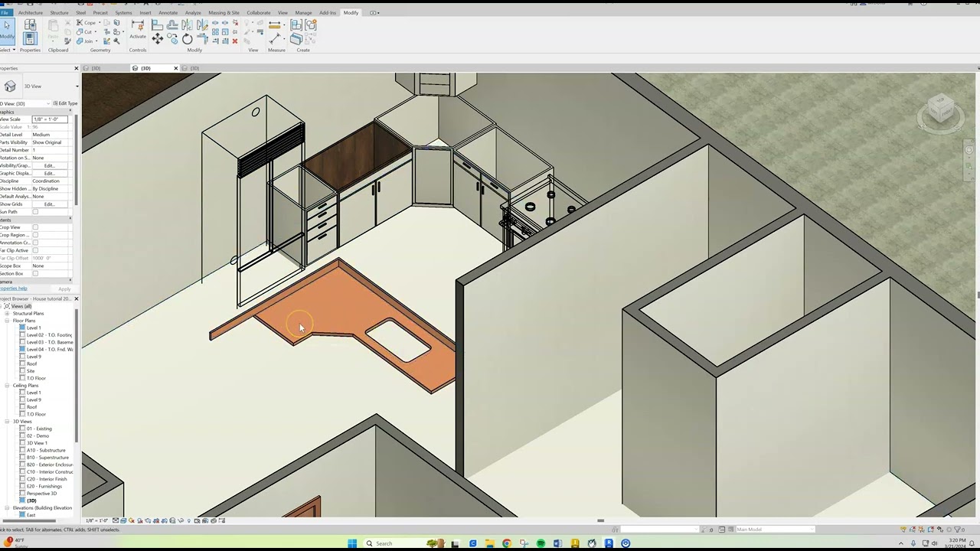Toggle the Crop Region Visible checkbox
The image size is (980, 551).
coord(35,235)
